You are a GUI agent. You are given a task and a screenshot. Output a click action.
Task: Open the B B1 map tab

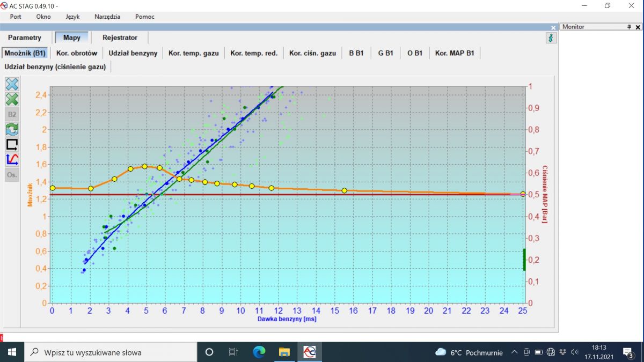click(x=356, y=53)
